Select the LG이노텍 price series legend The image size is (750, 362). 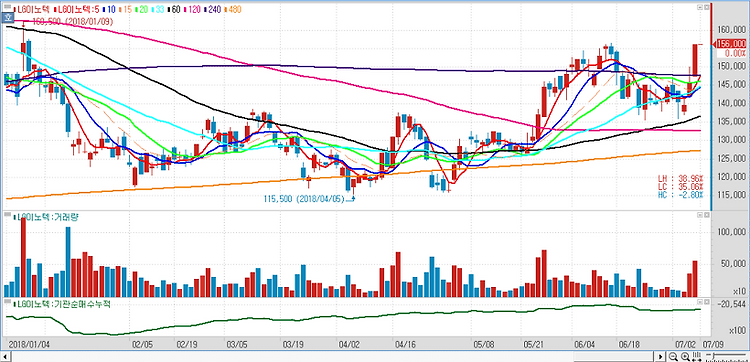click(x=32, y=10)
